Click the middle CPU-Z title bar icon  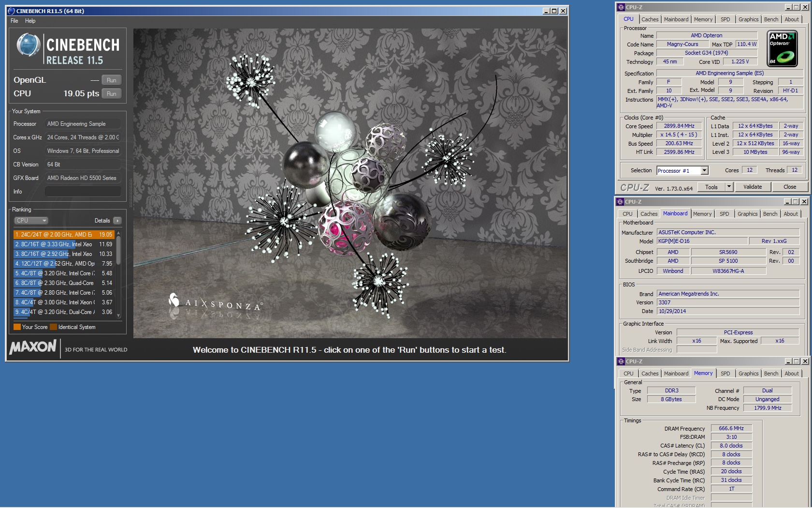(620, 202)
